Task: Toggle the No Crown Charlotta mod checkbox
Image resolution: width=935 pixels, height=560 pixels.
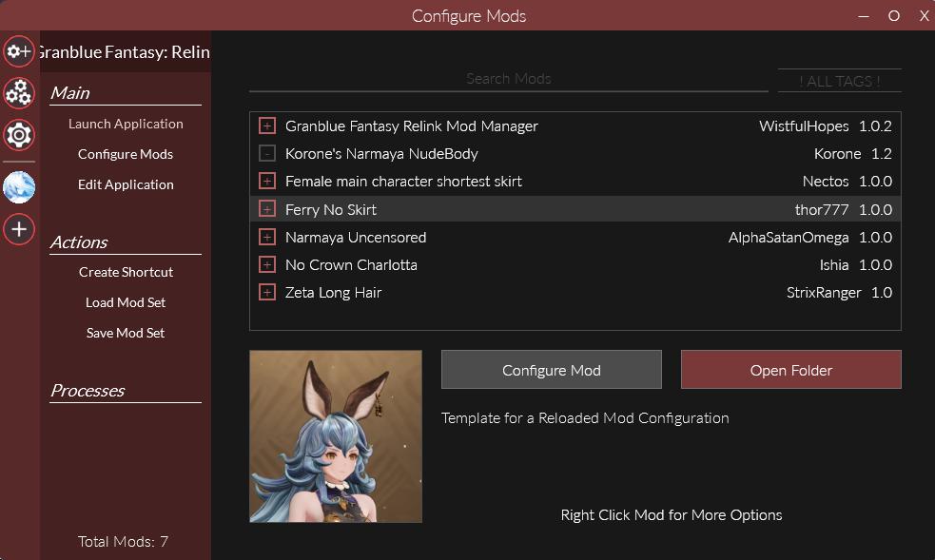Action: click(267, 264)
